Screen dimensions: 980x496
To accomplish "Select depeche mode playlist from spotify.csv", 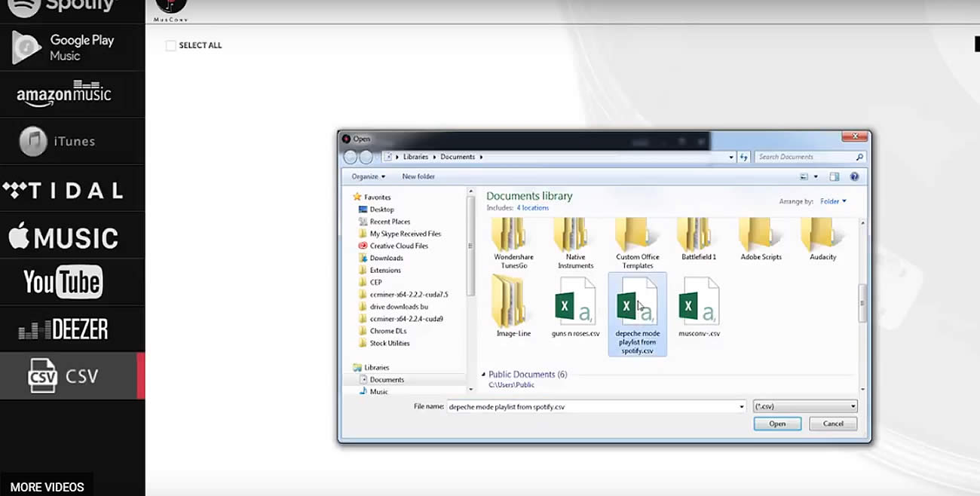I will pos(638,314).
